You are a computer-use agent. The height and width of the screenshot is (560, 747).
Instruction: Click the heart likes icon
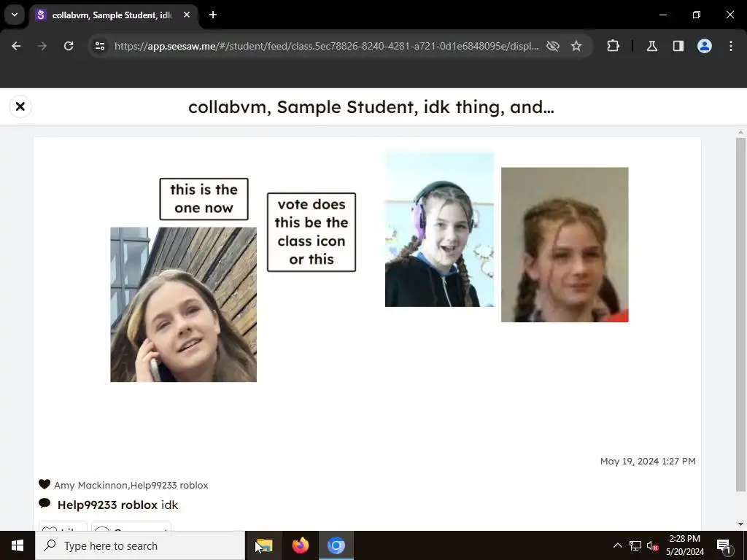pyautogui.click(x=44, y=484)
